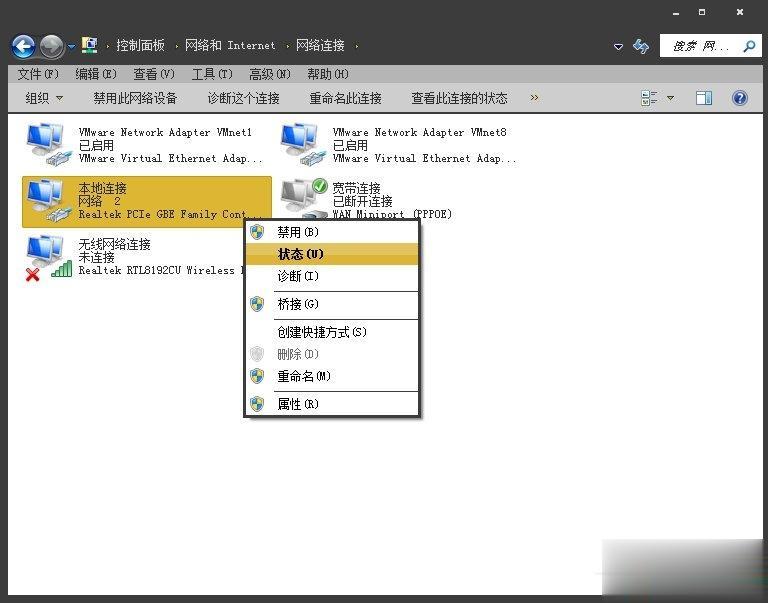Click the change view icon
The image size is (768, 603).
[649, 98]
